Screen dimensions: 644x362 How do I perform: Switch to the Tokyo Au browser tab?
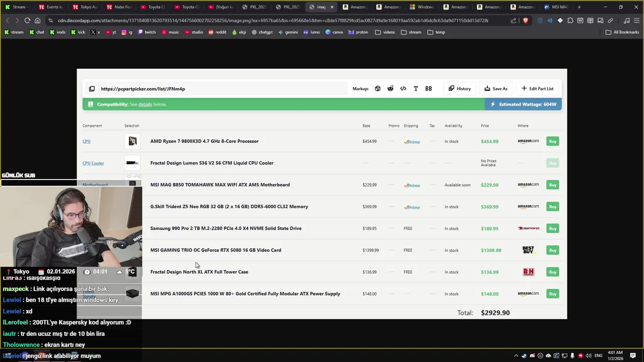tap(85, 7)
